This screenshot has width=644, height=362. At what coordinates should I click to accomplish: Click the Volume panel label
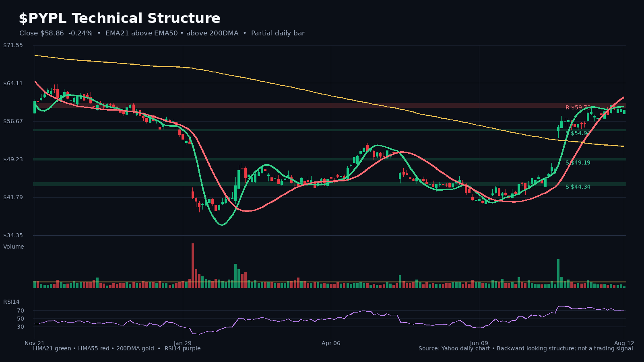tap(14, 247)
